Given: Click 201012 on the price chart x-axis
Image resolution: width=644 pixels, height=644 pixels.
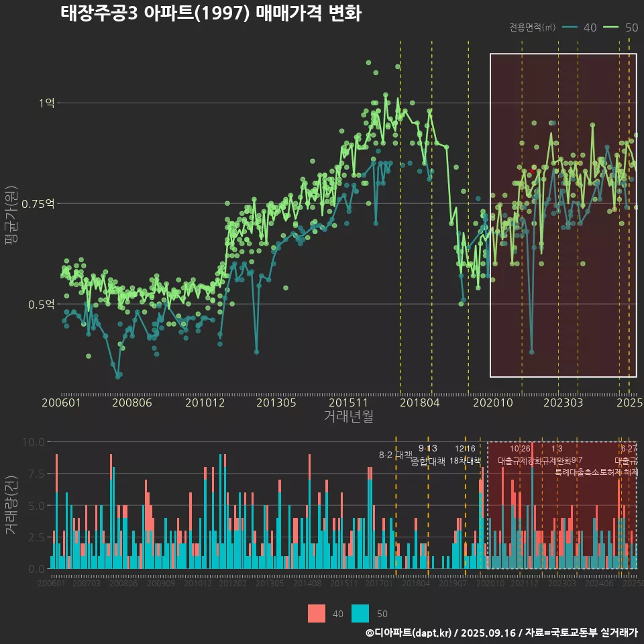Looking at the screenshot, I should [205, 402].
